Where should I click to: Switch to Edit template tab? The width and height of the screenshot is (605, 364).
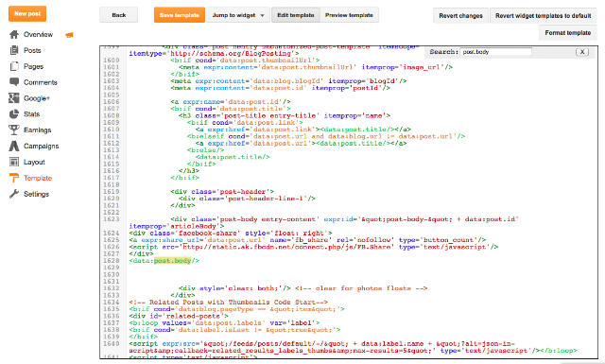296,15
